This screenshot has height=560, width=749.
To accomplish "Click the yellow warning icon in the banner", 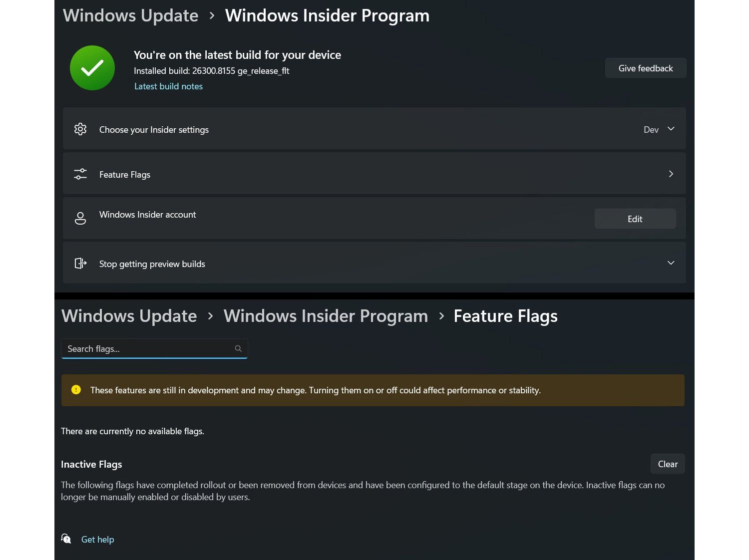I will (x=76, y=390).
